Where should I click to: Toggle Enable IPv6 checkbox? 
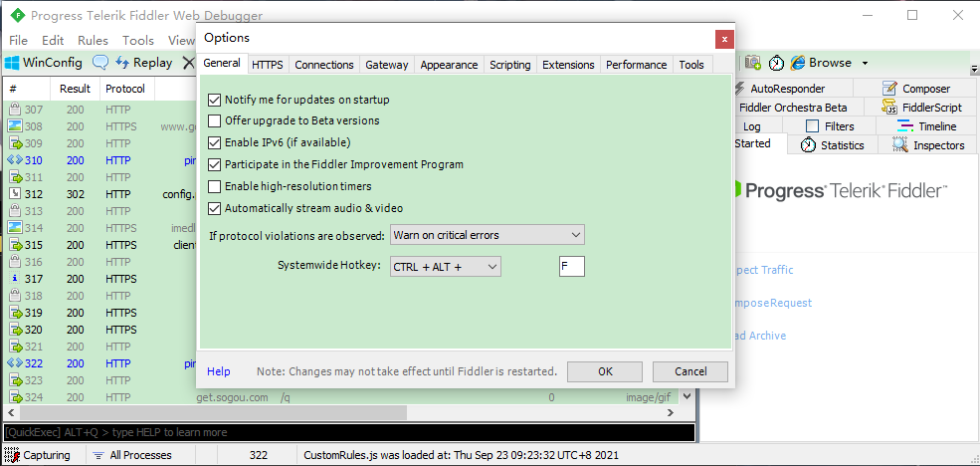click(214, 142)
